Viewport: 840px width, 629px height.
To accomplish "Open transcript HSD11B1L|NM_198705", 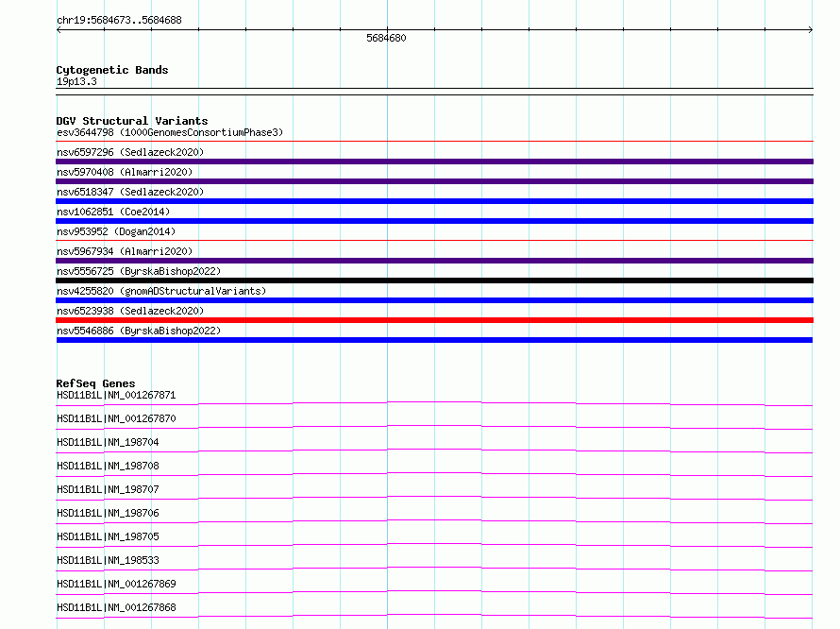I will (x=108, y=536).
